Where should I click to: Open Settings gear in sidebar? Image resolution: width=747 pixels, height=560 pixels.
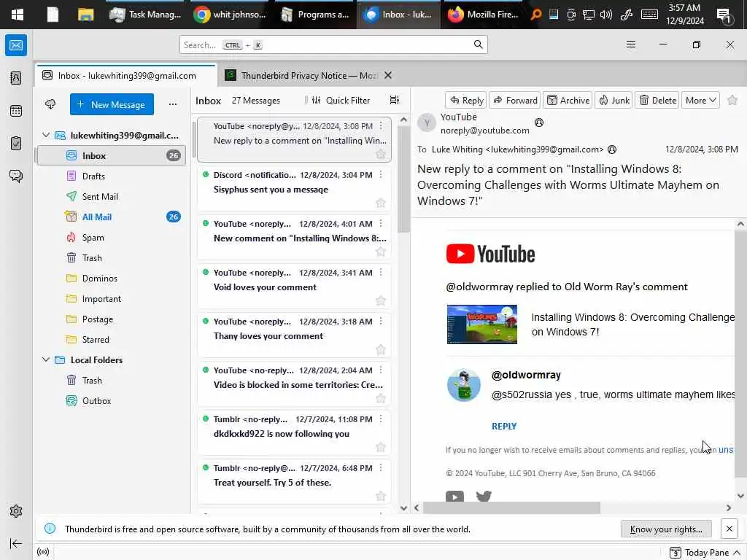(x=16, y=511)
